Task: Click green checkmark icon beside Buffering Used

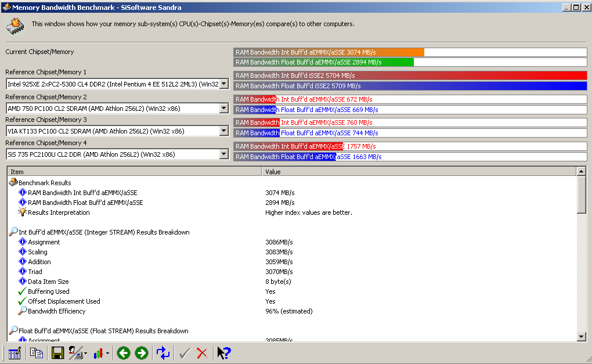Action: pyautogui.click(x=22, y=291)
